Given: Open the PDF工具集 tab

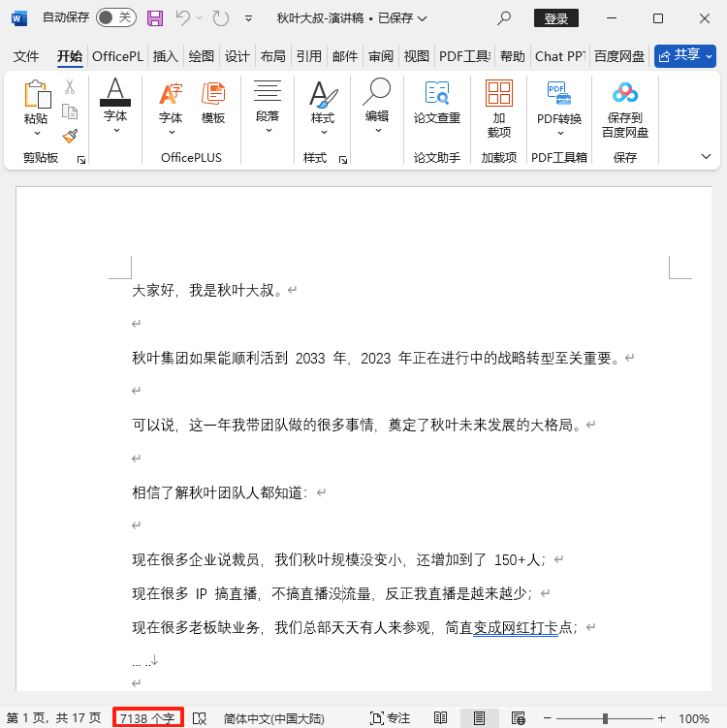Looking at the screenshot, I should click(464, 56).
